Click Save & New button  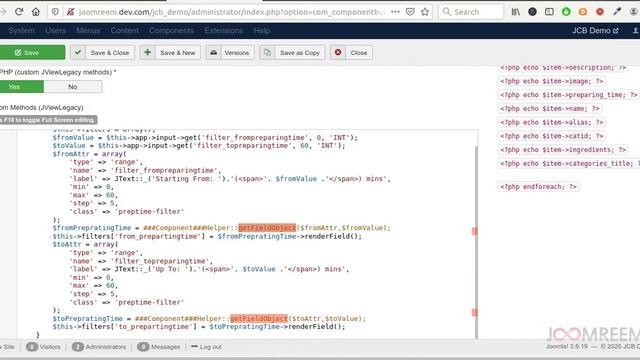coord(170,52)
